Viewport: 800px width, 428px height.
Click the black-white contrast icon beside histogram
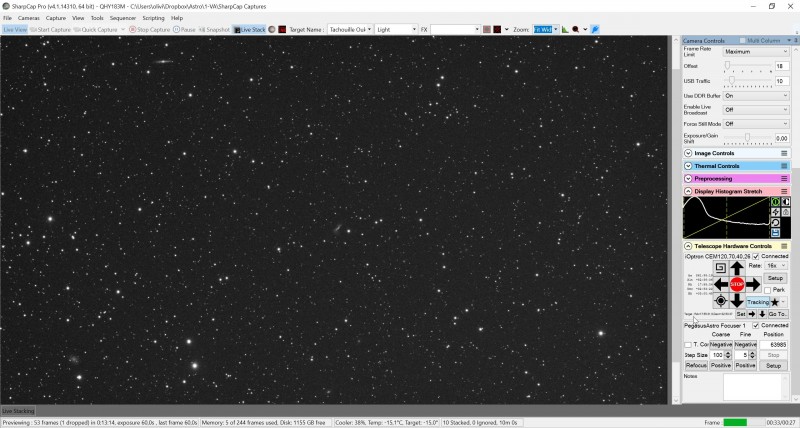coord(786,202)
